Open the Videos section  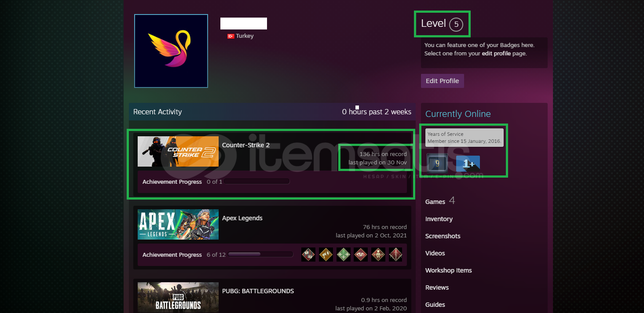435,253
